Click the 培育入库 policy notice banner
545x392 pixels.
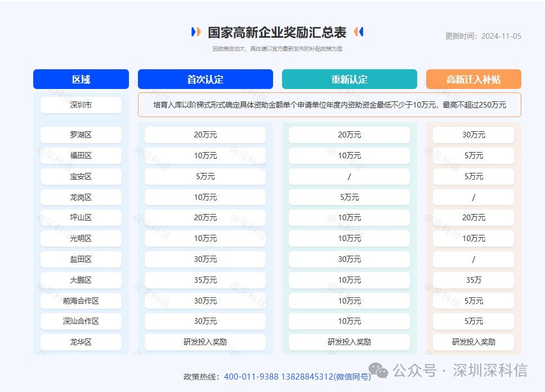(x=329, y=105)
